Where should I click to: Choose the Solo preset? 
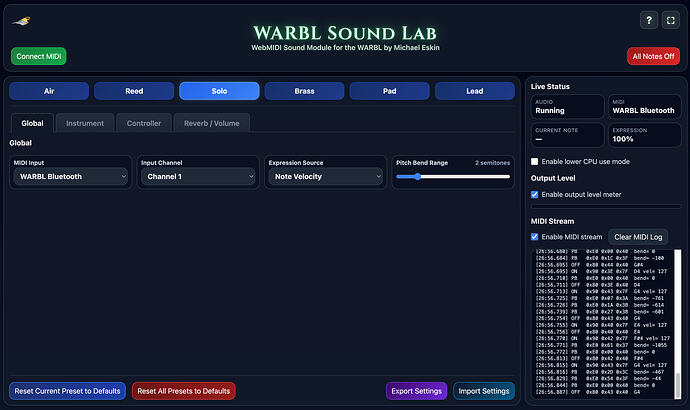[x=219, y=91]
